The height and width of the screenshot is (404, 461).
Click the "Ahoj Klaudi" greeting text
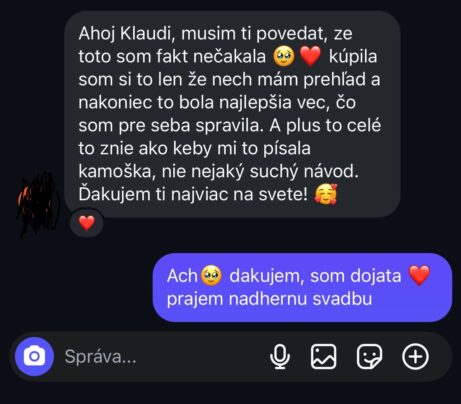click(x=125, y=33)
